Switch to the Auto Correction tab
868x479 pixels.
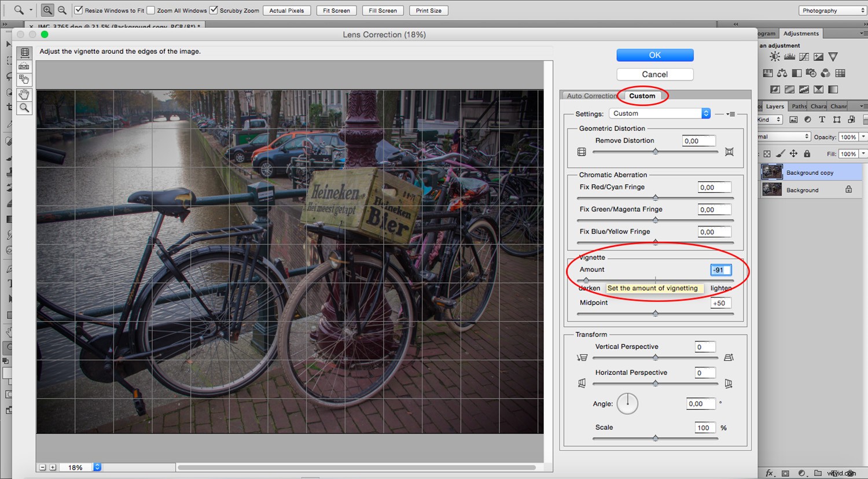click(x=591, y=95)
